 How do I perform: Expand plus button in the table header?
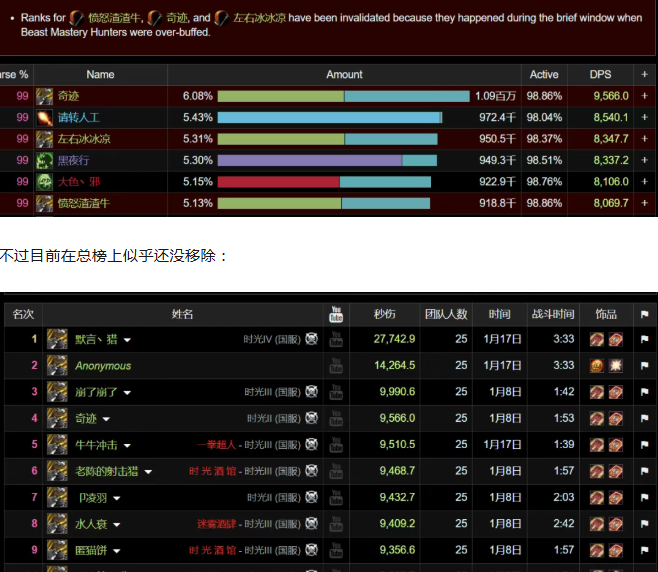pyautogui.click(x=645, y=75)
